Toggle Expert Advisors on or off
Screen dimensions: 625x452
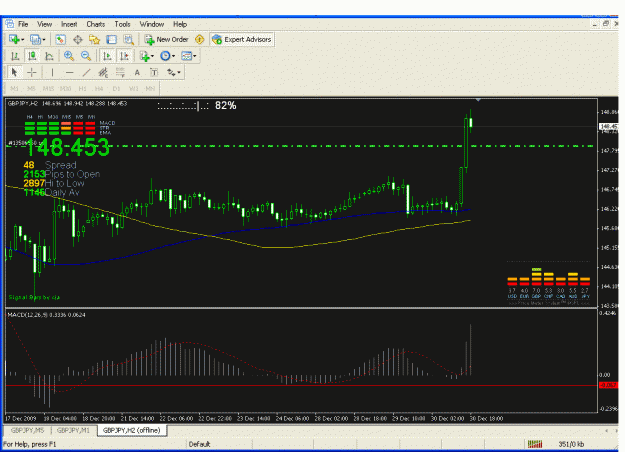click(242, 39)
